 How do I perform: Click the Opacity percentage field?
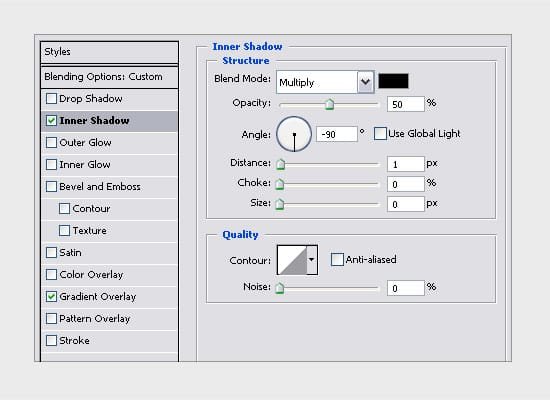406,104
